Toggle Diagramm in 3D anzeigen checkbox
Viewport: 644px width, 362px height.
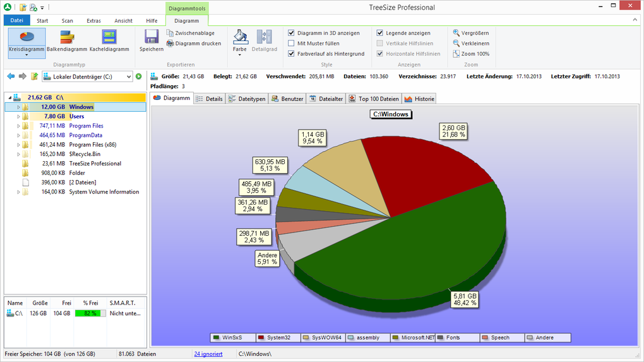pyautogui.click(x=291, y=33)
